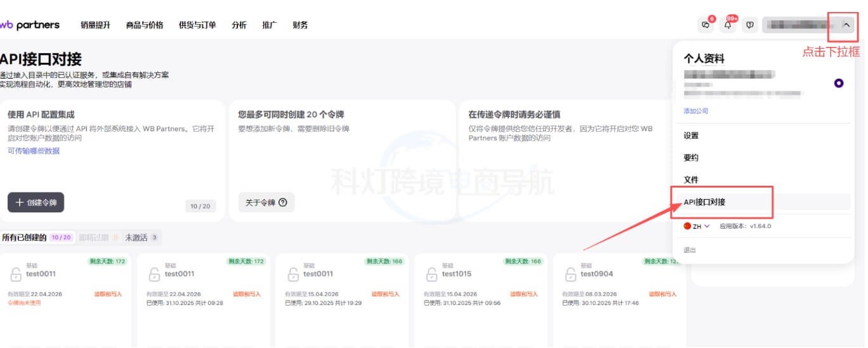Click 已使用: 31.10.2025 共计 09:56 text
Image resolution: width=868 pixels, height=348 pixels.
[x=462, y=303]
